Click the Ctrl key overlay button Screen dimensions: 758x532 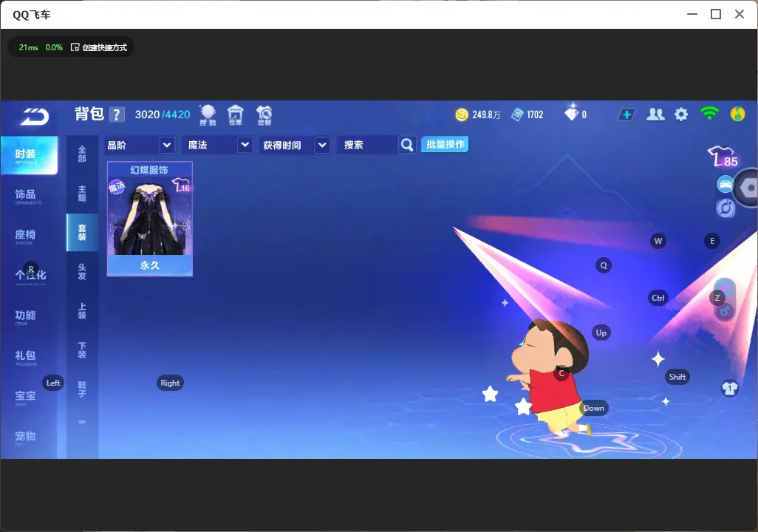[658, 298]
